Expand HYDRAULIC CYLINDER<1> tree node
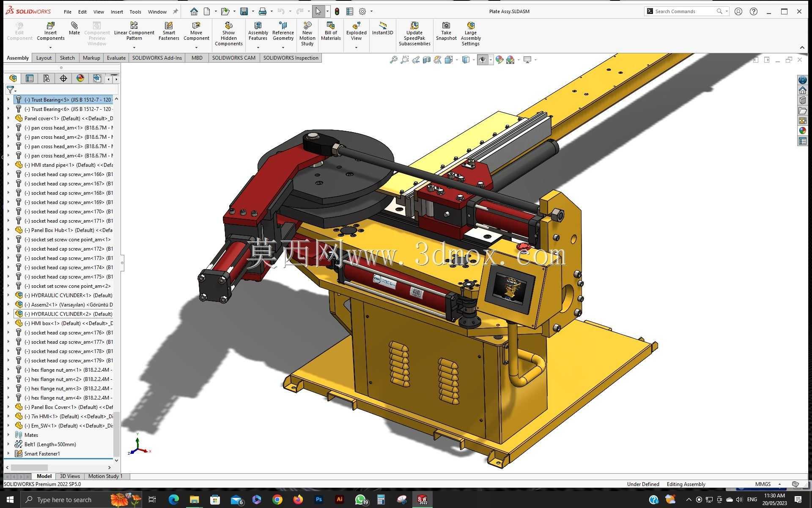The image size is (812, 508). (8, 295)
